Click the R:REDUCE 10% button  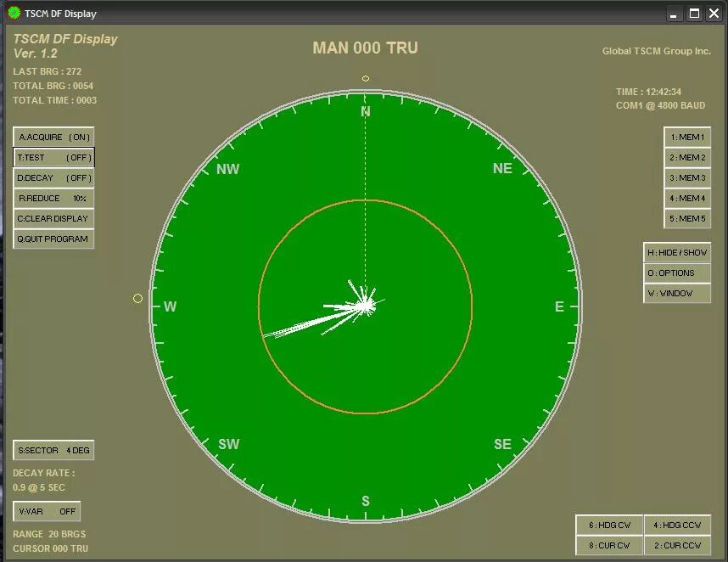point(53,199)
